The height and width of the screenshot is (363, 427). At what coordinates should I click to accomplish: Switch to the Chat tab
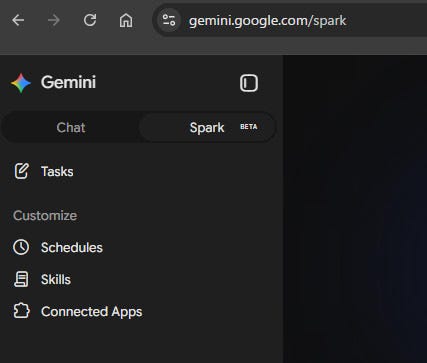tap(71, 127)
